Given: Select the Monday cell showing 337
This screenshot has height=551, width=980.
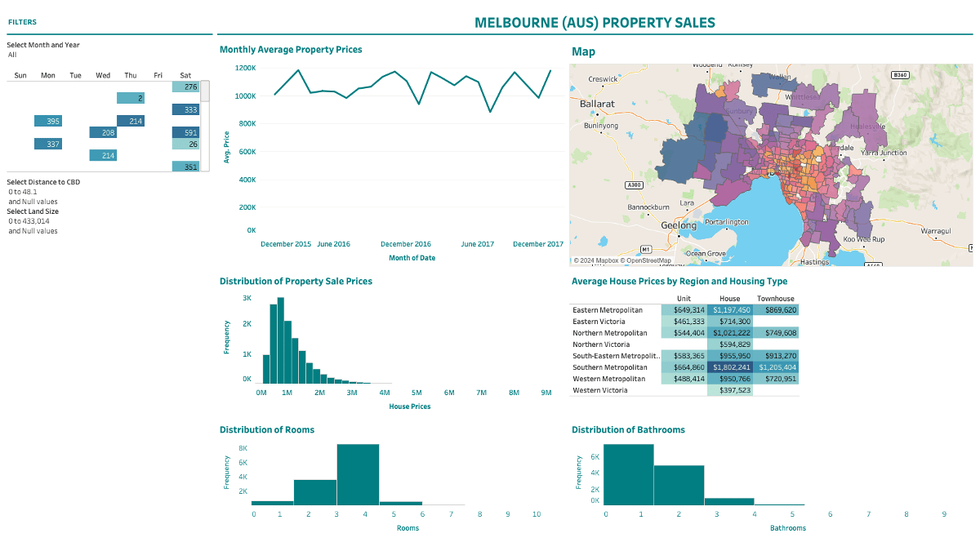Looking at the screenshot, I should point(48,144).
